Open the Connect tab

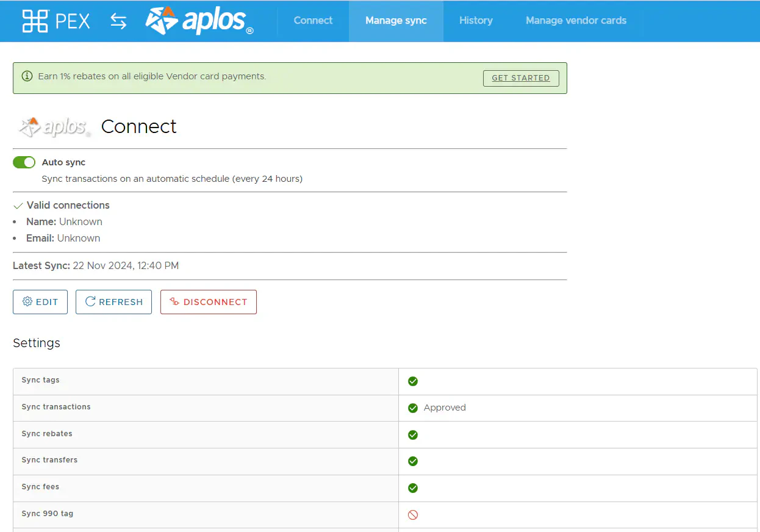pyautogui.click(x=313, y=21)
